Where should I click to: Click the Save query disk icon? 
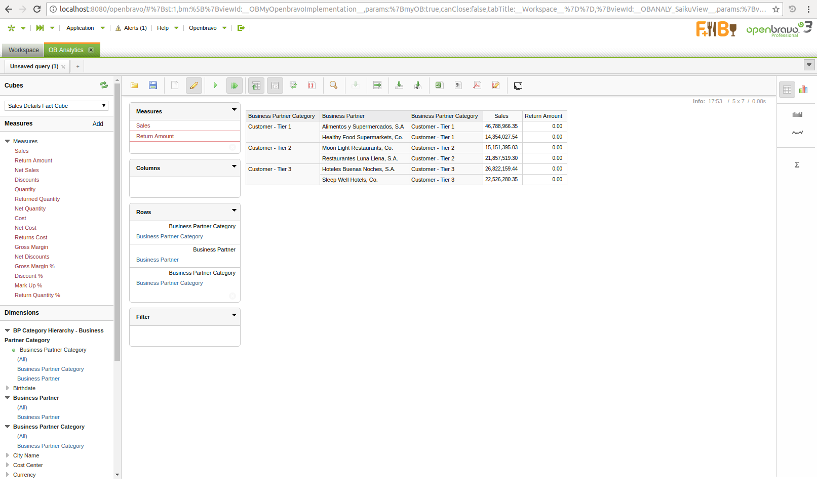(x=153, y=86)
